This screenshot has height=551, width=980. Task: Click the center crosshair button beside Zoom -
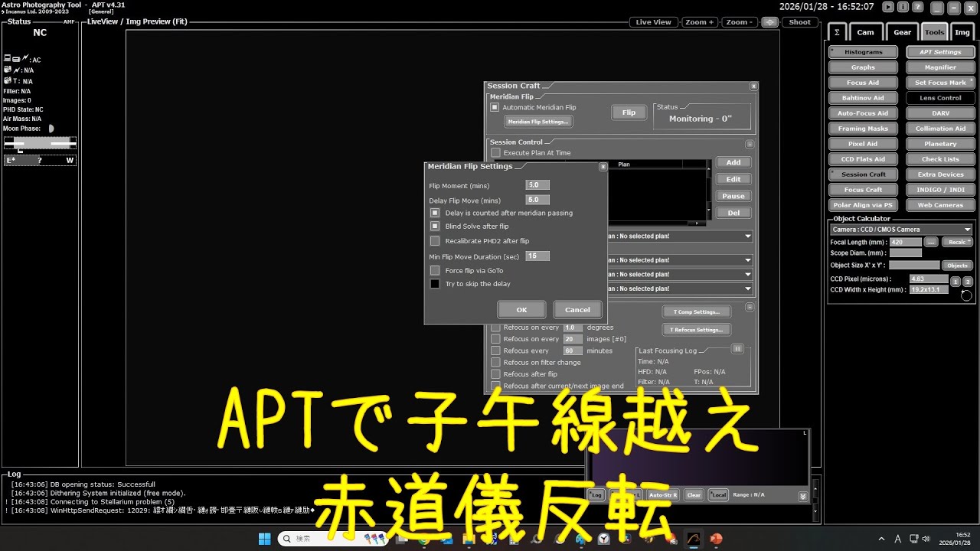point(769,22)
